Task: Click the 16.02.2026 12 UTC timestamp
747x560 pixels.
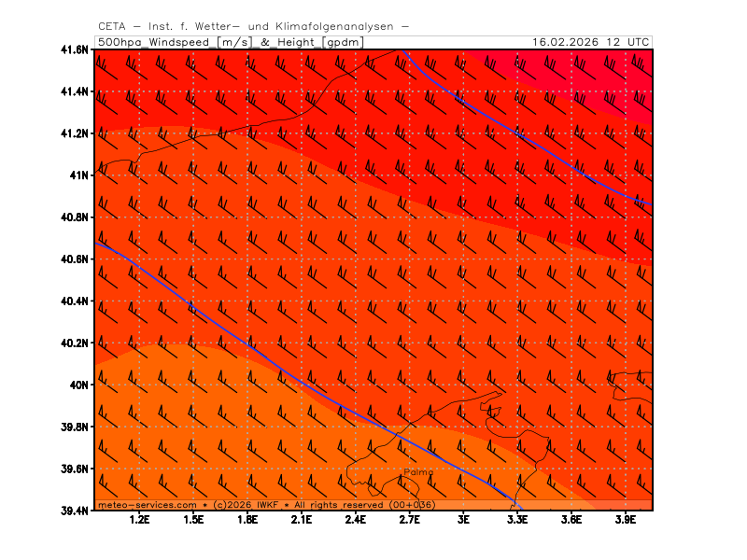Action: pyautogui.click(x=590, y=42)
